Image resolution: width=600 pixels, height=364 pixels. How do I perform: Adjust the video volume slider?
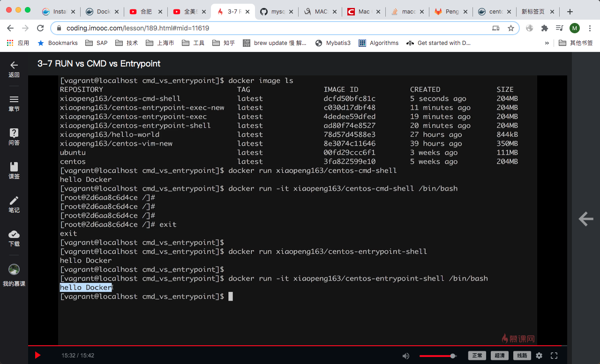(438, 356)
